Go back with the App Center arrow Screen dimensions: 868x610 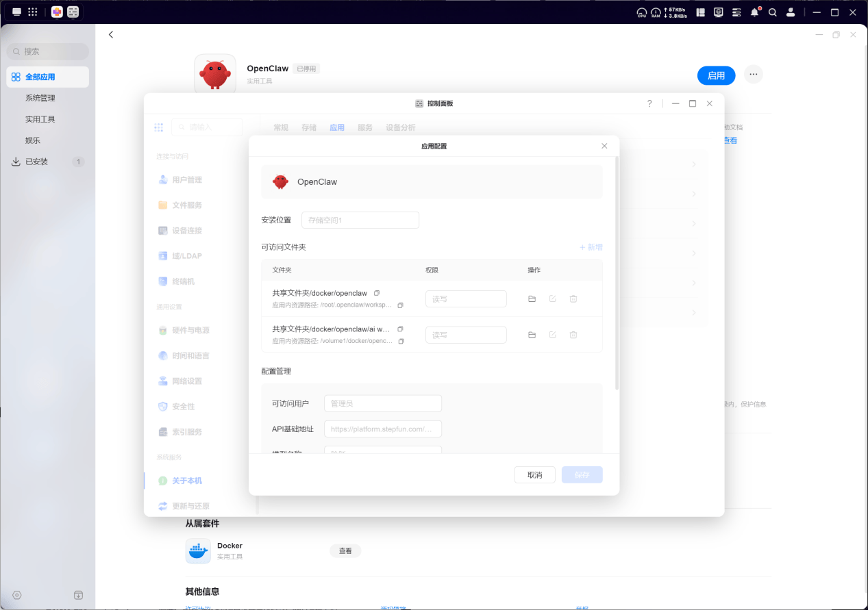tap(111, 34)
